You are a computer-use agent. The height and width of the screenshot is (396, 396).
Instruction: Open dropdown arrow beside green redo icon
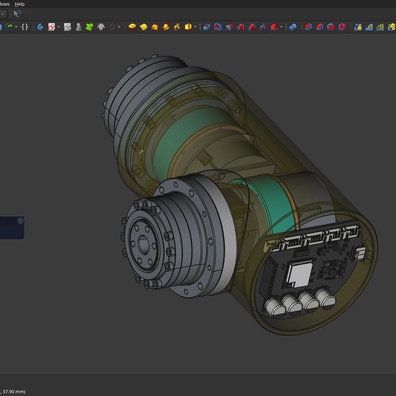pos(16,27)
